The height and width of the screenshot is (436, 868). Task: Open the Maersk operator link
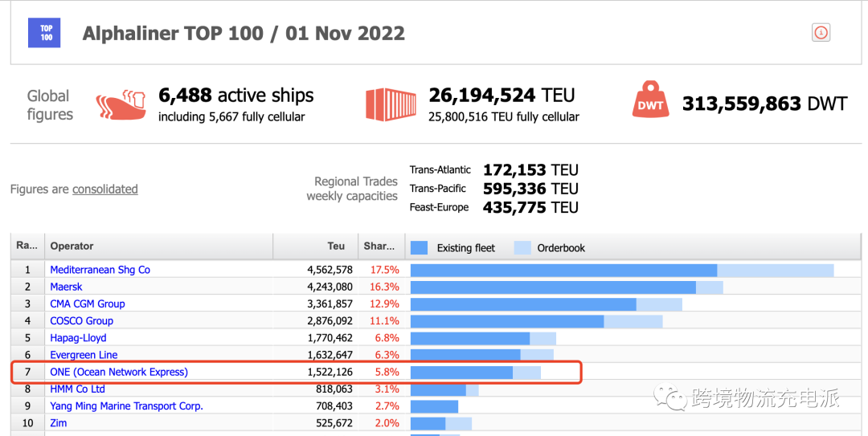66,287
